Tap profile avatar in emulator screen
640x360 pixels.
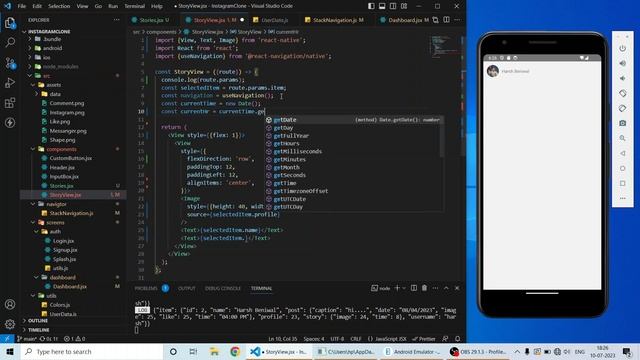coord(493,71)
